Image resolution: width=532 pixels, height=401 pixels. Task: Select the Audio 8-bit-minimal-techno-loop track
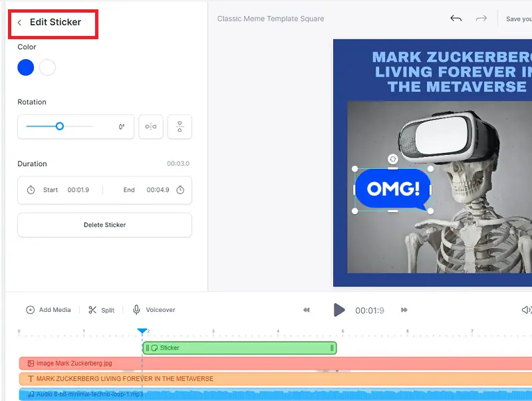pyautogui.click(x=275, y=394)
